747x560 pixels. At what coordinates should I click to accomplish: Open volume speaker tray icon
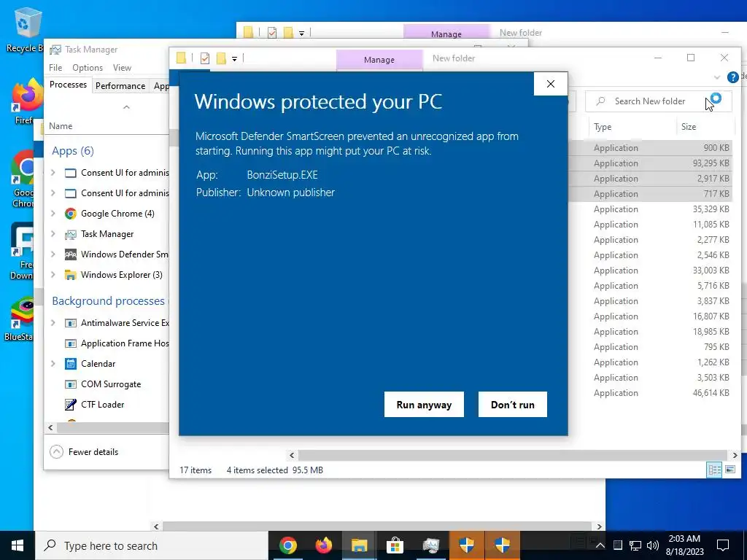pyautogui.click(x=653, y=545)
